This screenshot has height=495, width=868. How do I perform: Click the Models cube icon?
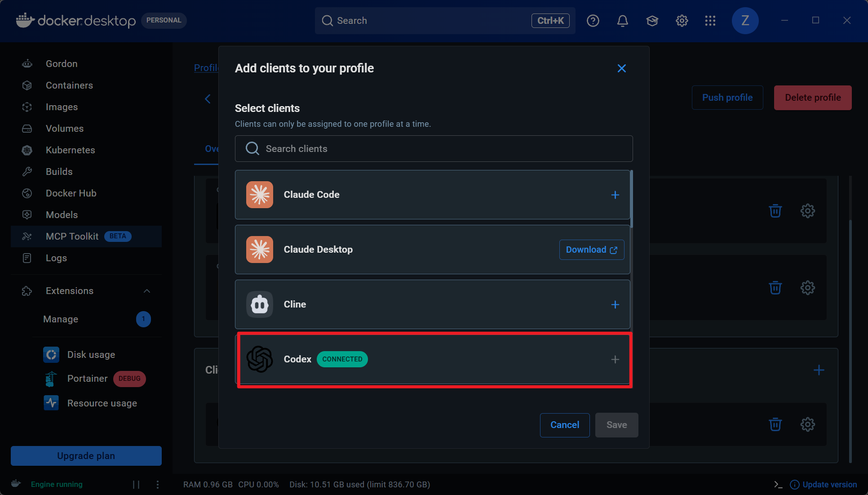(27, 215)
